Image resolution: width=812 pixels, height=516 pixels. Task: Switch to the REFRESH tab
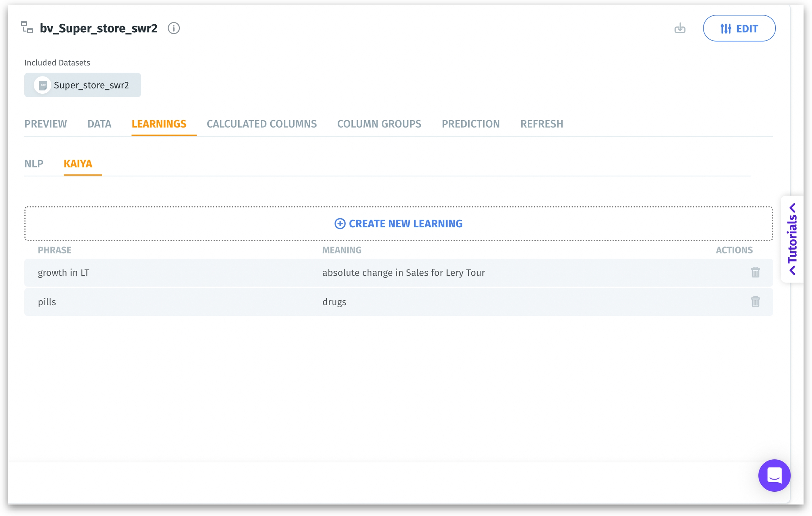541,124
